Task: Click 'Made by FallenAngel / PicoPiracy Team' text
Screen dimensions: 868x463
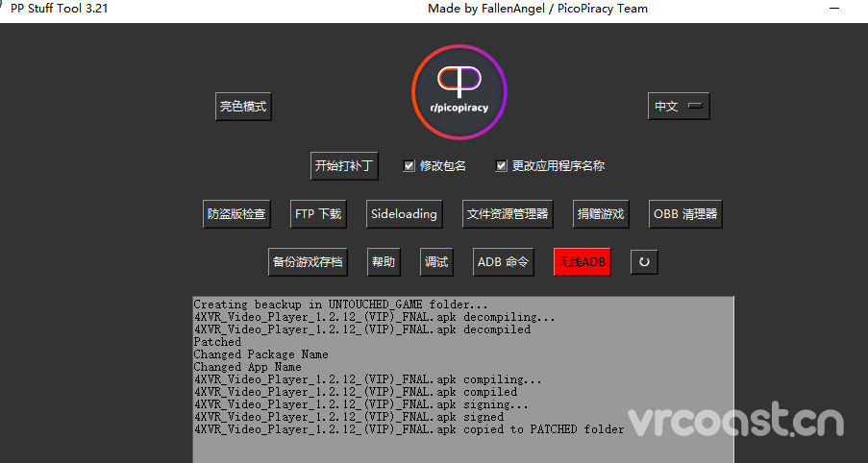Action: coord(537,9)
